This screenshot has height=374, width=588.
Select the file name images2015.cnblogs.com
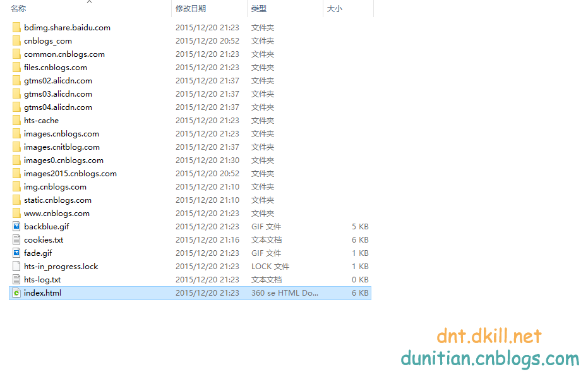coord(71,173)
